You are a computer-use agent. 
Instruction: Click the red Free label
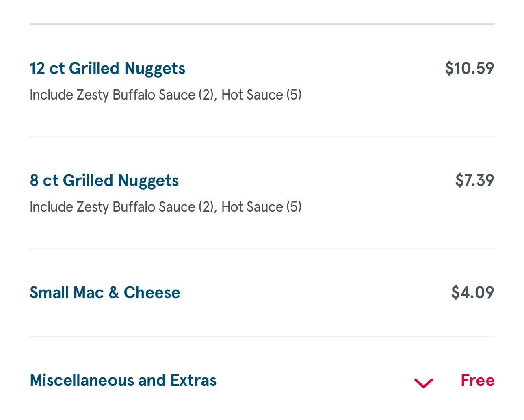477,380
